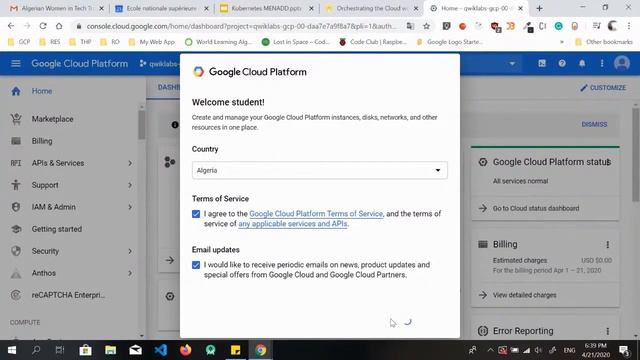Click the Support person icon
The image size is (640, 360).
[16, 185]
